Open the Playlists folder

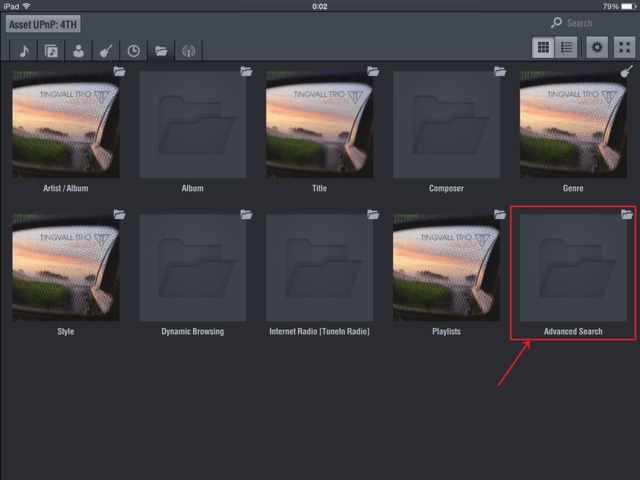click(446, 268)
